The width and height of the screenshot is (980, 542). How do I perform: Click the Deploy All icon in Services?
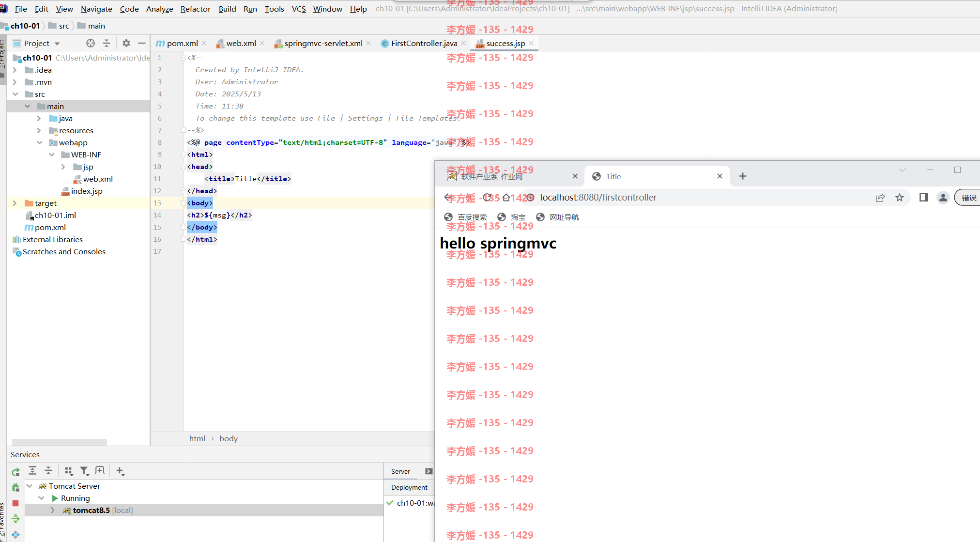tap(15, 519)
